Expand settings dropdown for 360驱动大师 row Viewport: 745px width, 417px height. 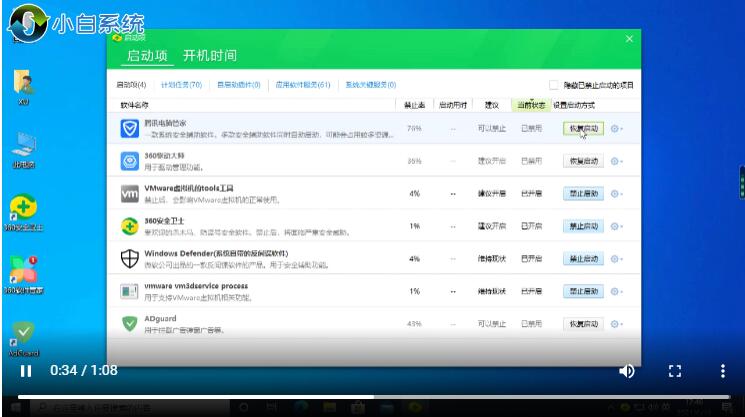[x=617, y=161]
